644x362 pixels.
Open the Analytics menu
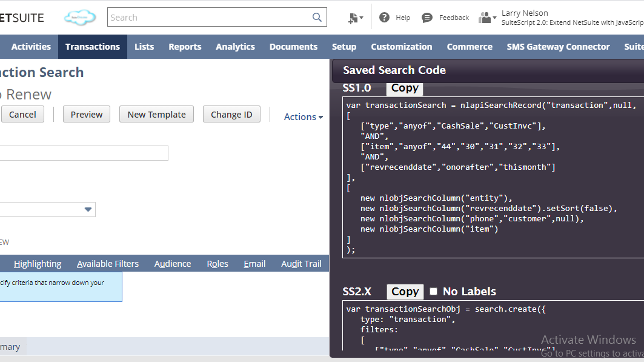tap(235, 47)
